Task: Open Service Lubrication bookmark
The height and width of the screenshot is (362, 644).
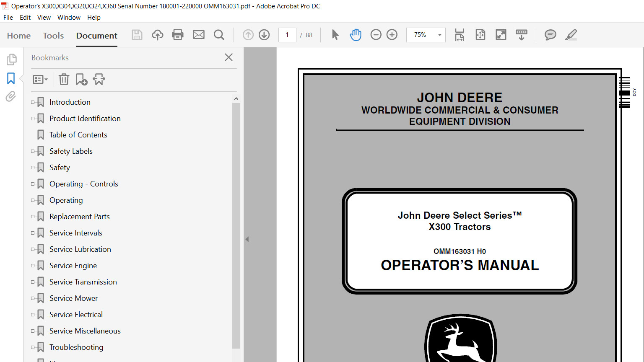Action: click(x=80, y=249)
